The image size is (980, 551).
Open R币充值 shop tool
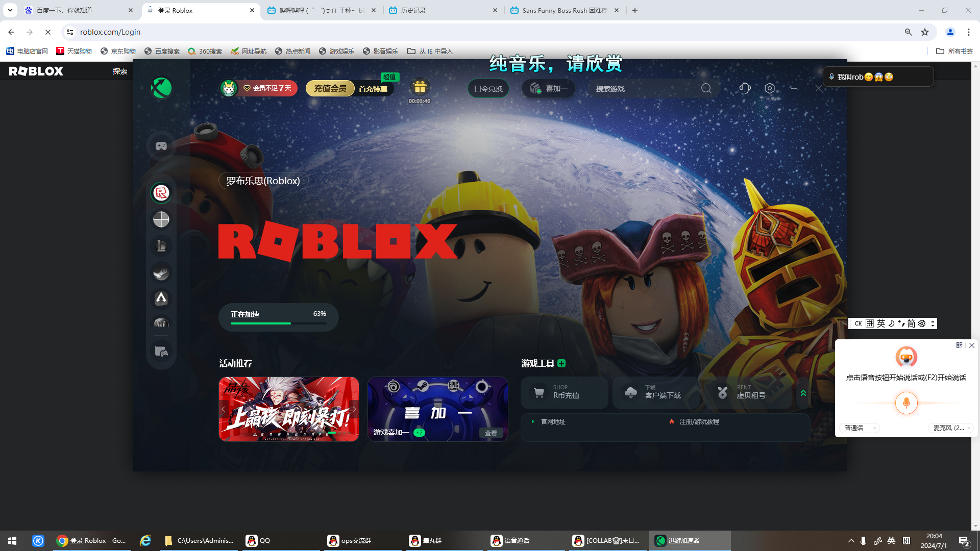click(564, 392)
